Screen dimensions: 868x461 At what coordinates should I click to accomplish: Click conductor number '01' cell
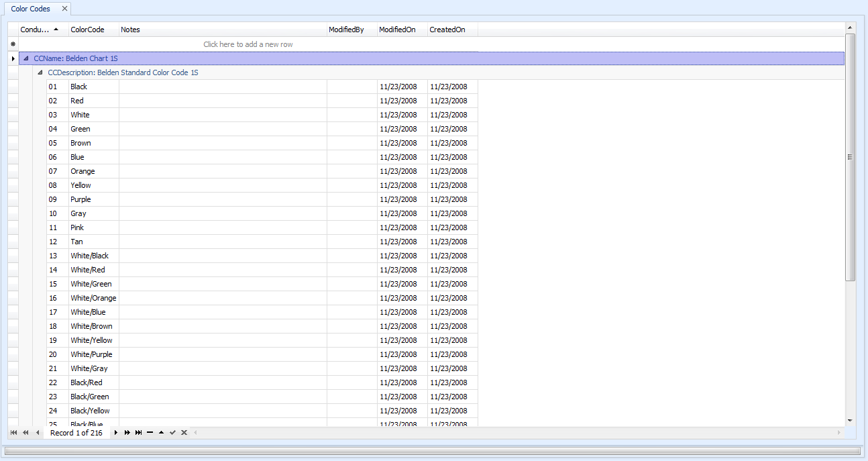(x=57, y=87)
